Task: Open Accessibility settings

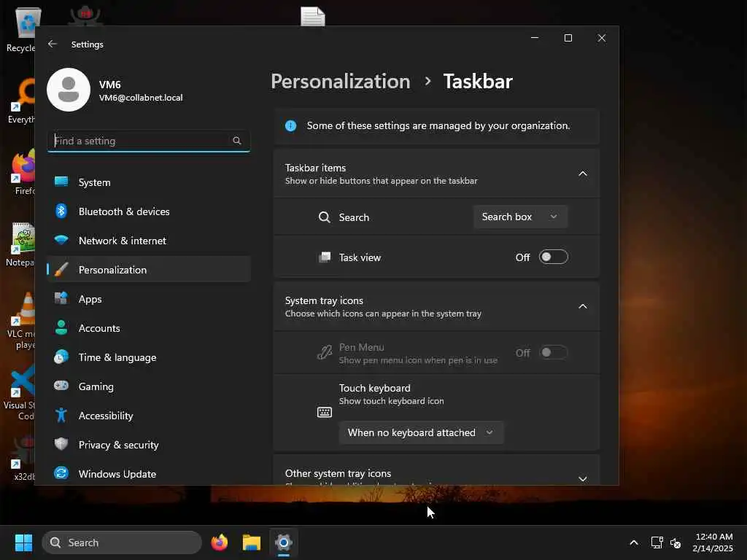Action: pyautogui.click(x=149, y=415)
